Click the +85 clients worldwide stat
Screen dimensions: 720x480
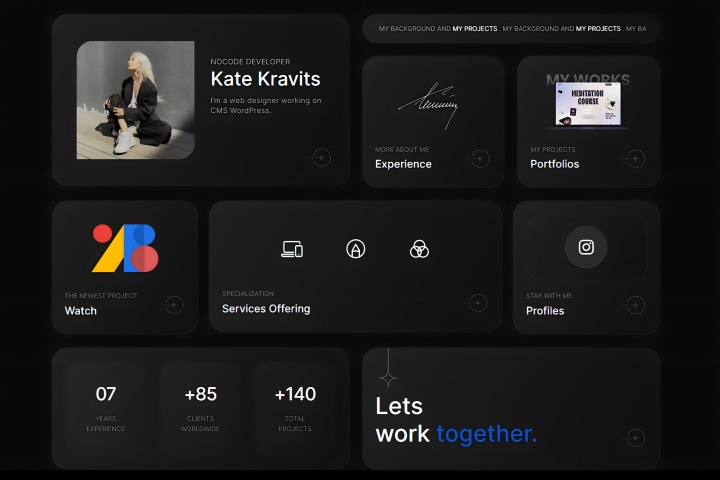[200, 408]
